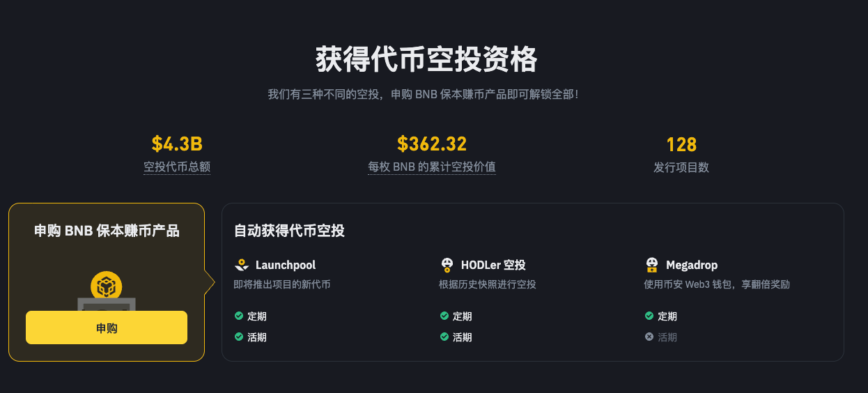Image resolution: width=868 pixels, height=393 pixels.
Task: Click the BNB coin icon in the card
Action: coord(107,286)
